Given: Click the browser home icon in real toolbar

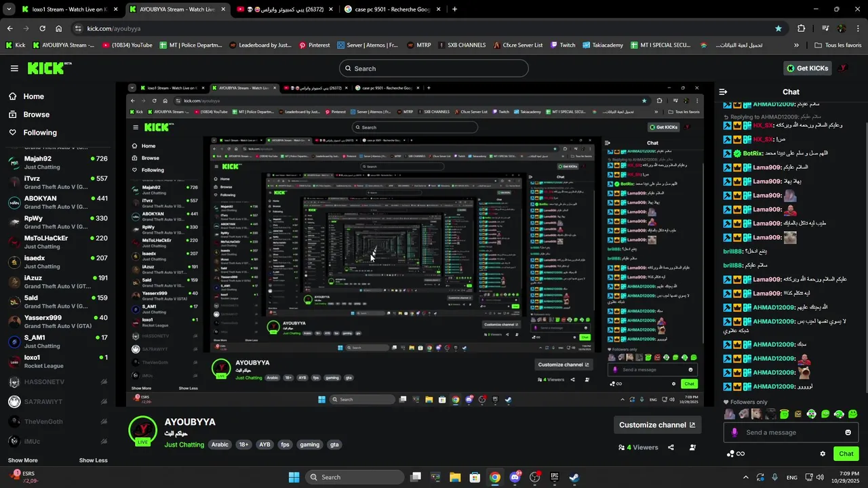Looking at the screenshot, I should 59,28.
